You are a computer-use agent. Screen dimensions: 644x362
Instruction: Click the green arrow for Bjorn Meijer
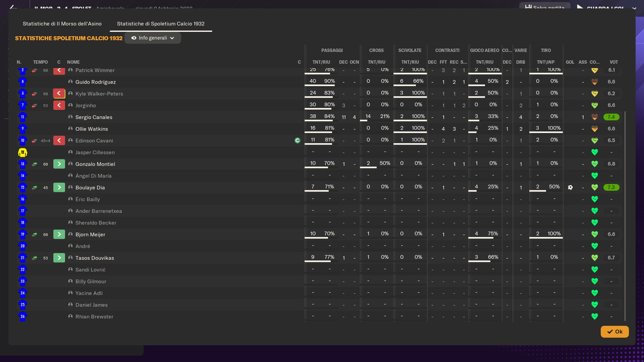point(59,234)
